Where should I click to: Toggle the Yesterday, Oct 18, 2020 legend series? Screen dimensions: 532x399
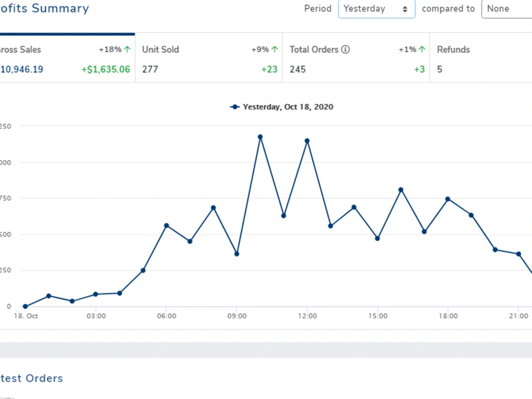(281, 107)
